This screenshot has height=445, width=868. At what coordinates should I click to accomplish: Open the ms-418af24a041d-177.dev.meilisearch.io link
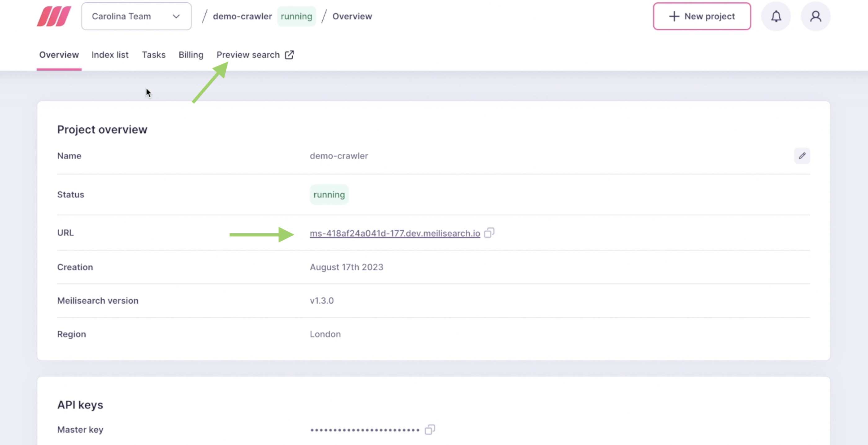(395, 233)
